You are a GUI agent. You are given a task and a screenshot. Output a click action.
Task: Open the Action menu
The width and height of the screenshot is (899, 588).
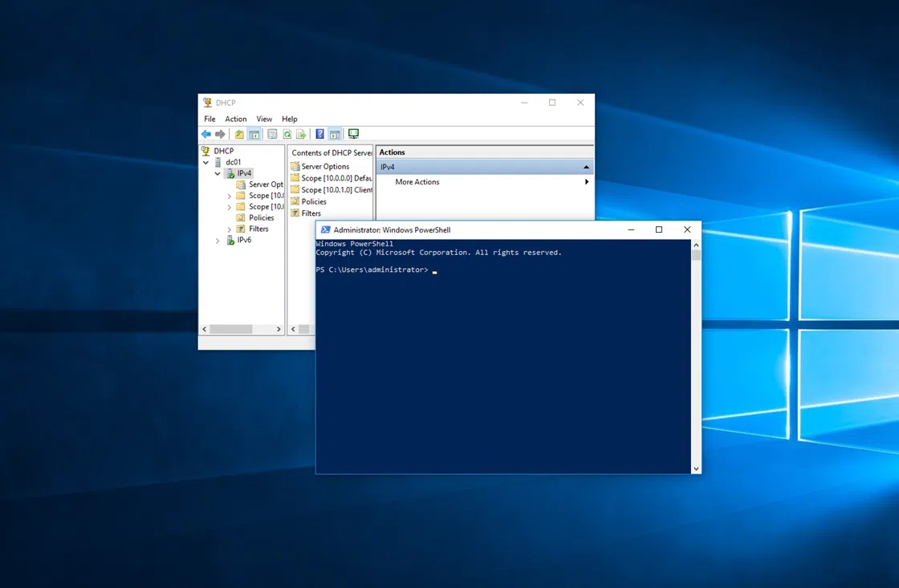click(x=235, y=119)
